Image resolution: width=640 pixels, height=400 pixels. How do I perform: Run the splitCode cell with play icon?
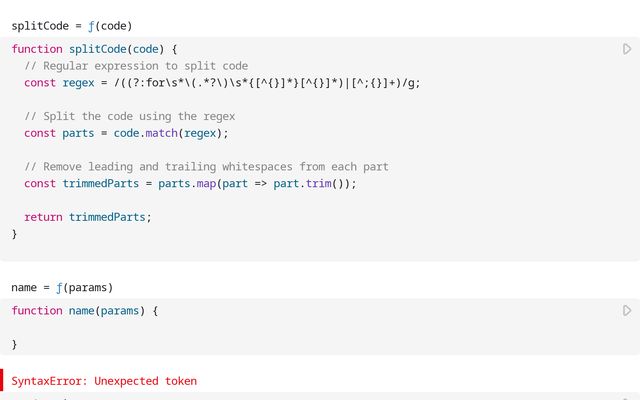coord(627,49)
